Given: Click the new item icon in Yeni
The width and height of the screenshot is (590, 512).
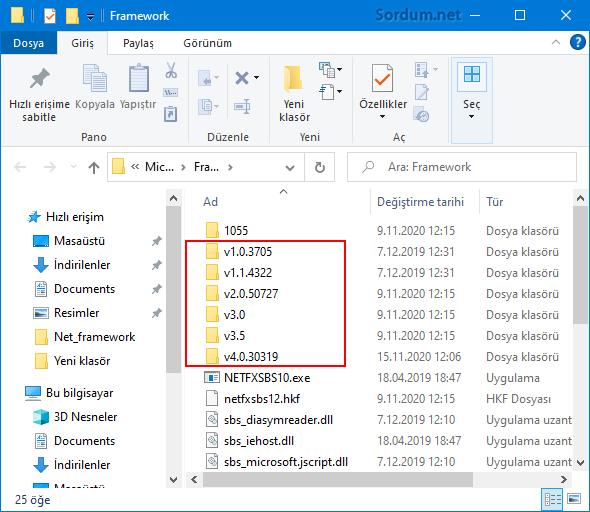Looking at the screenshot, I should [327, 70].
